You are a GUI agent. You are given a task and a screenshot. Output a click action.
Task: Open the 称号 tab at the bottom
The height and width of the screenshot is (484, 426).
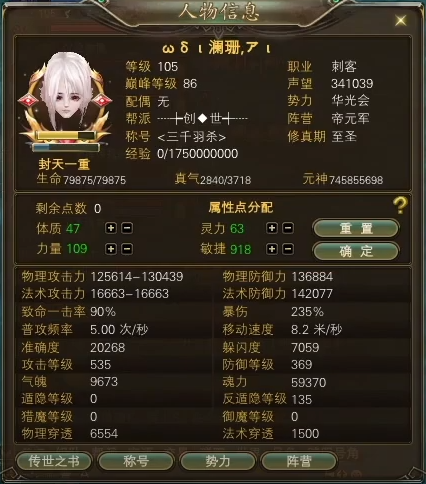pos(136,461)
